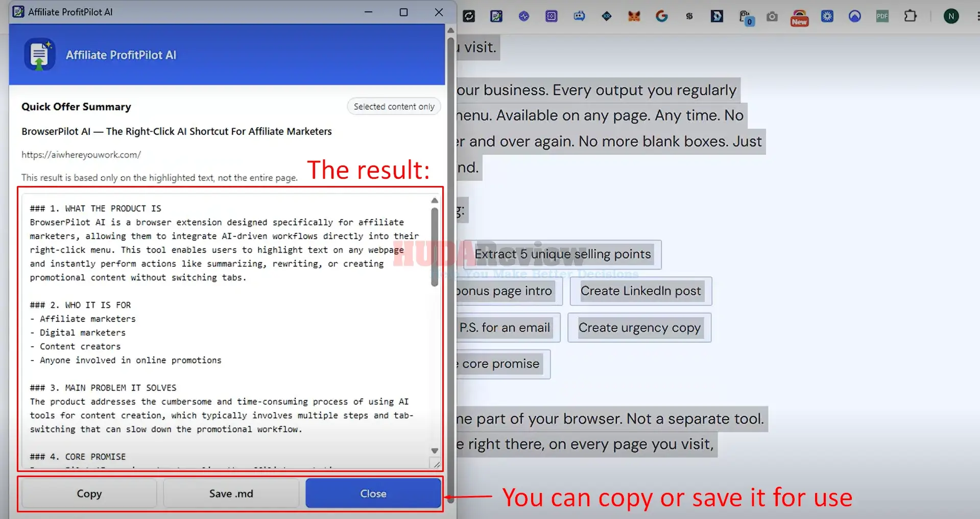Open the 'N' profile avatar
The image size is (980, 519).
pos(951,16)
